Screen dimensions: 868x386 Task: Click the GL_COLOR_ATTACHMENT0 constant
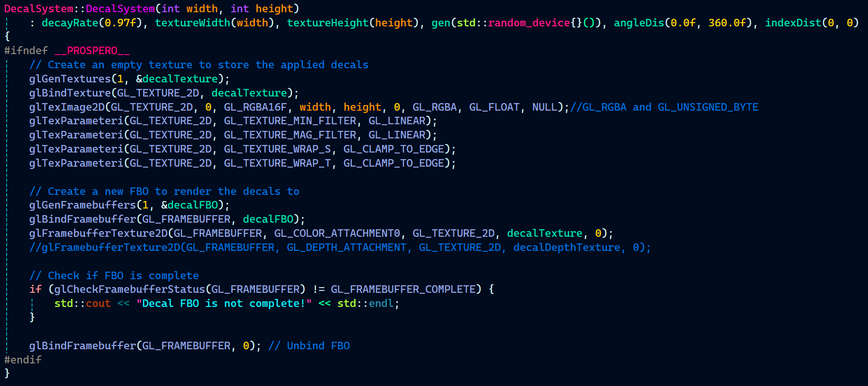(337, 233)
